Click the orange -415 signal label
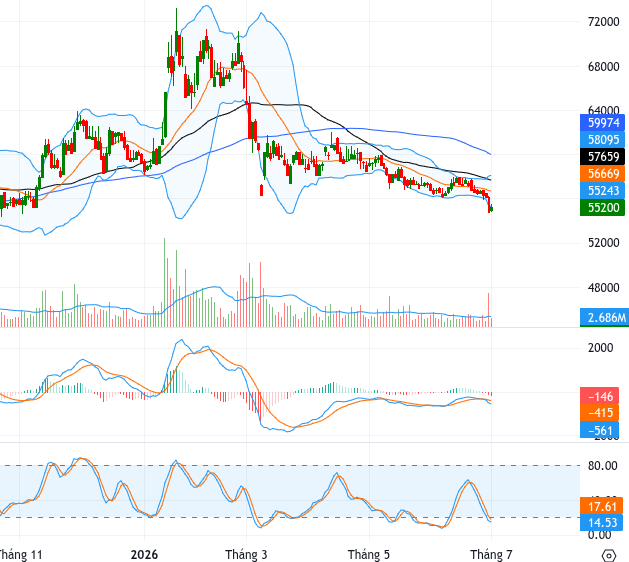 coord(601,413)
